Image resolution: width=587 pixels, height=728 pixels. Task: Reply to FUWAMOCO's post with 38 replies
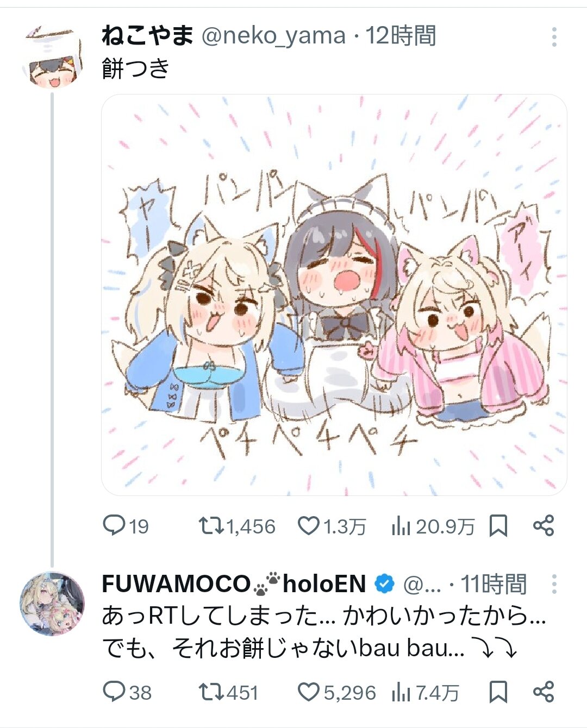click(127, 692)
